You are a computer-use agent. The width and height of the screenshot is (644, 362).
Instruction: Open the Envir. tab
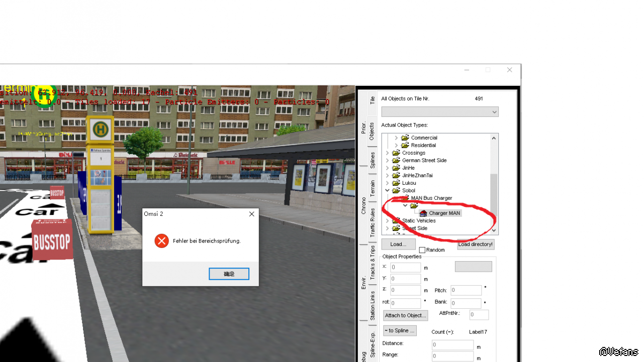click(363, 282)
